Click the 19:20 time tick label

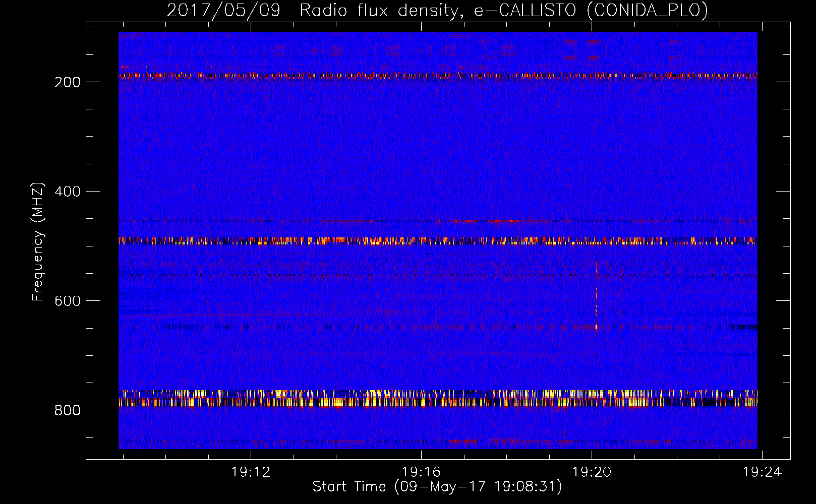click(592, 472)
